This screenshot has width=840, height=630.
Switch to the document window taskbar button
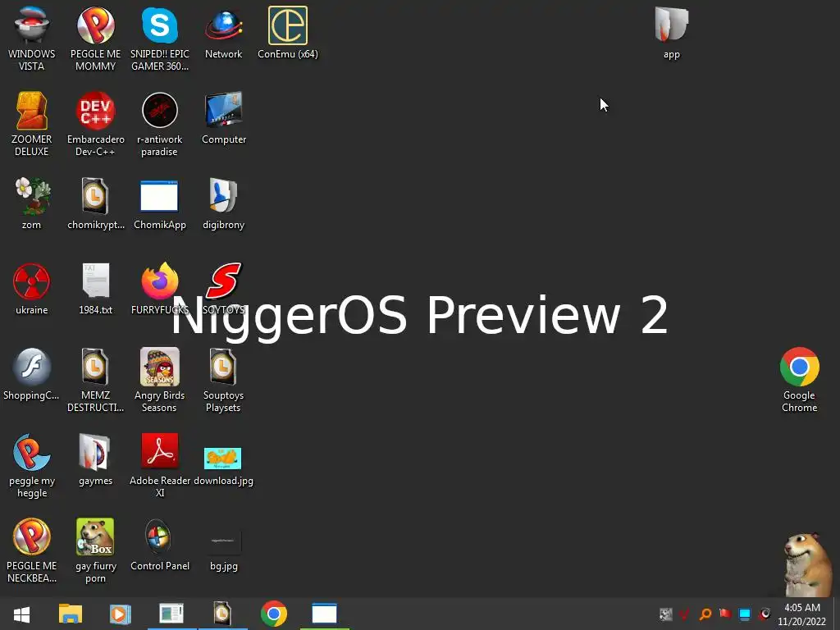click(171, 614)
